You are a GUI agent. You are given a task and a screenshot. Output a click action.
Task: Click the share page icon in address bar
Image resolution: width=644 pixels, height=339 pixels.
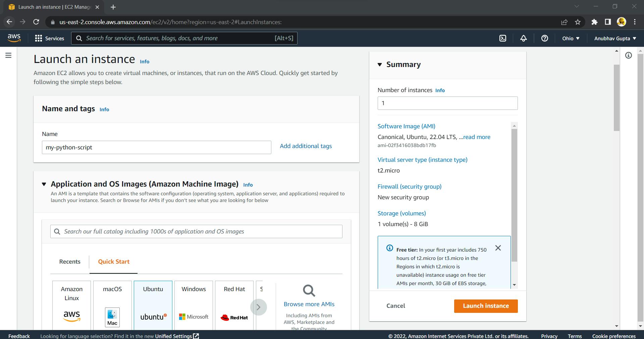point(564,22)
